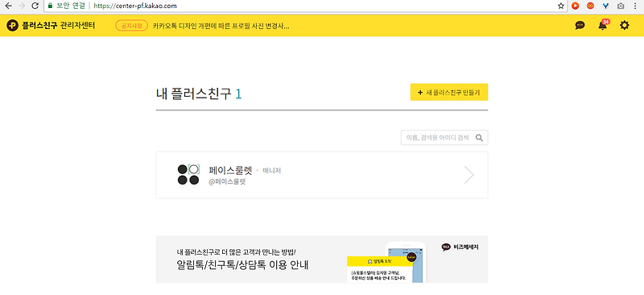Click the 내 플러스친구 heading

(199, 94)
